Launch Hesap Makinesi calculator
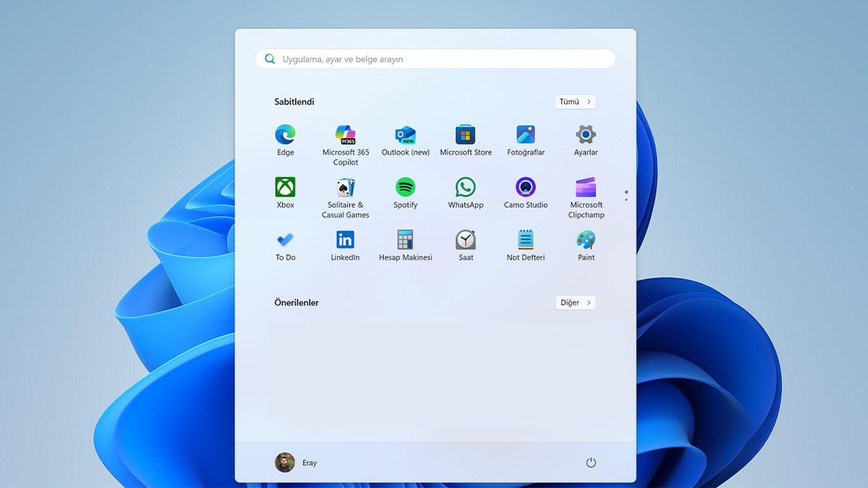The width and height of the screenshot is (868, 488). [405, 240]
